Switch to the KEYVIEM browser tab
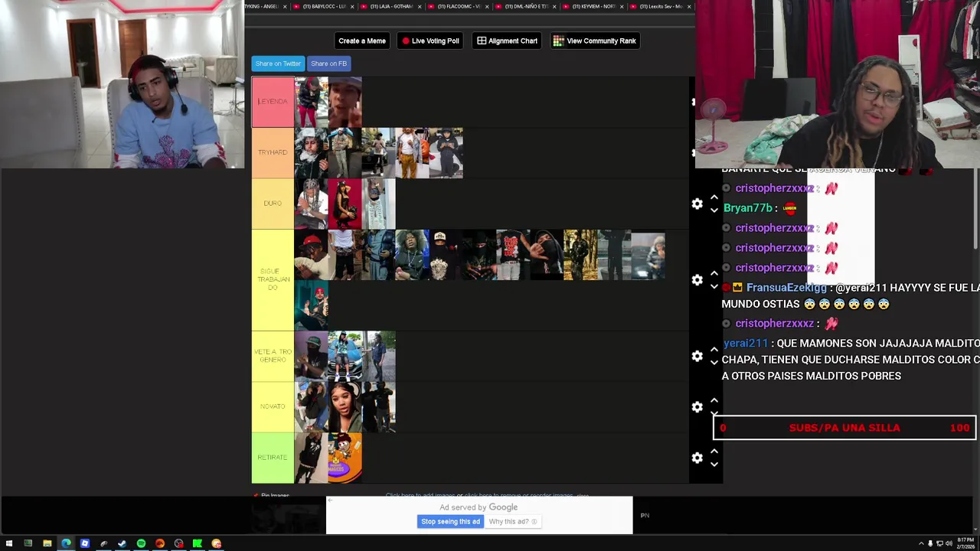Screen dimensions: 980x551 593,6
